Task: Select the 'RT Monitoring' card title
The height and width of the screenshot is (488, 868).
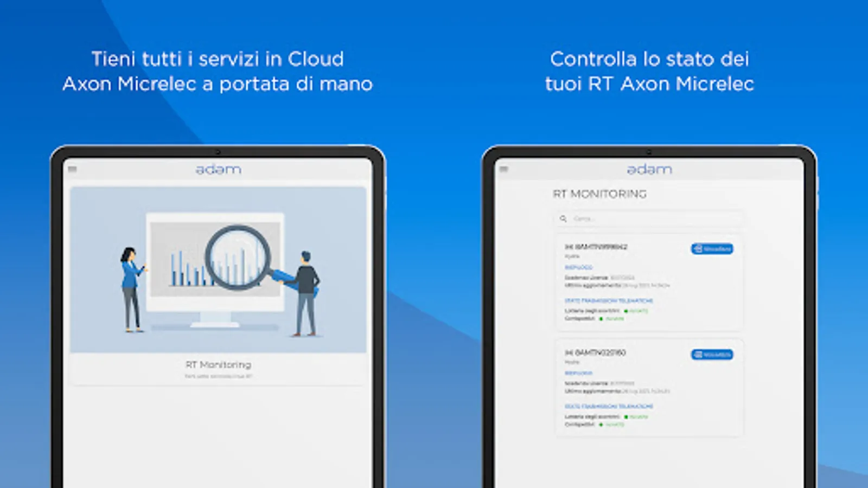Action: pos(218,364)
